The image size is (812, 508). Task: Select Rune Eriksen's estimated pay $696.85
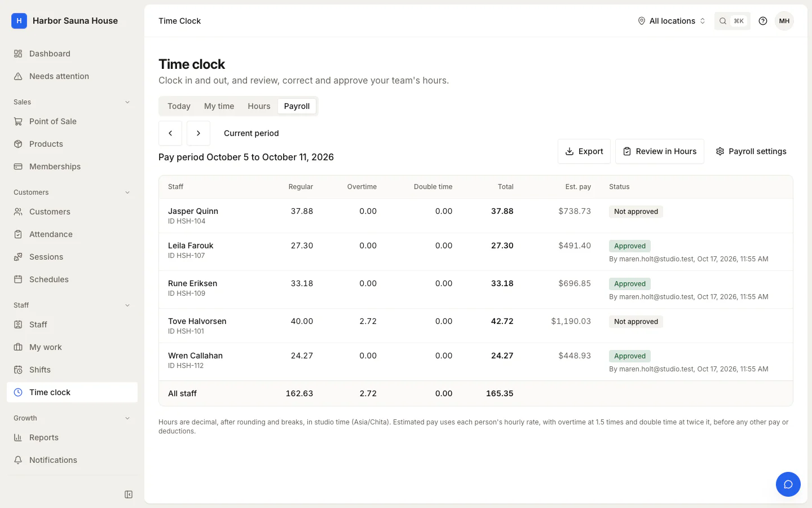click(x=575, y=283)
